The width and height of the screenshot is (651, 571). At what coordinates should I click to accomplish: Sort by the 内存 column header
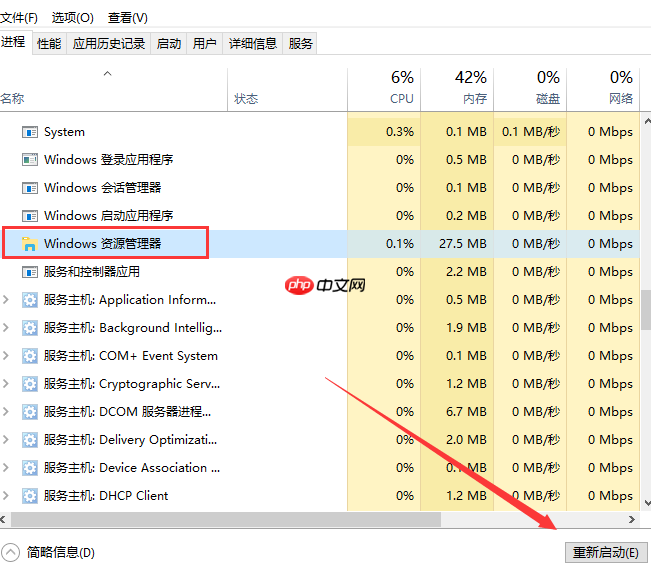point(457,90)
